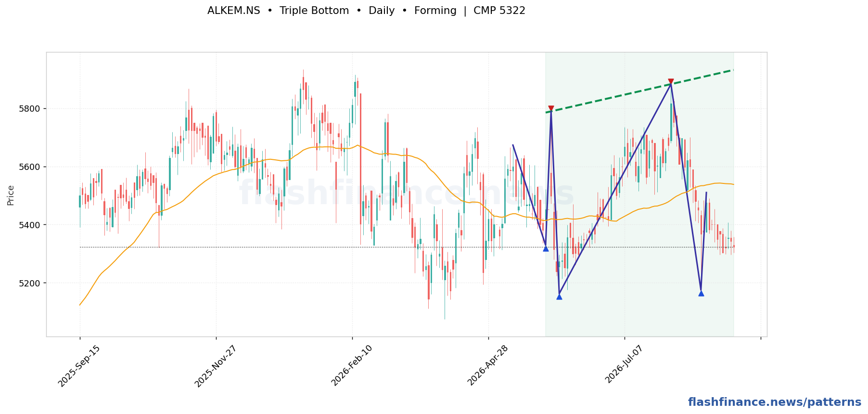Click the 2025-Nov-27 date label

(x=216, y=366)
